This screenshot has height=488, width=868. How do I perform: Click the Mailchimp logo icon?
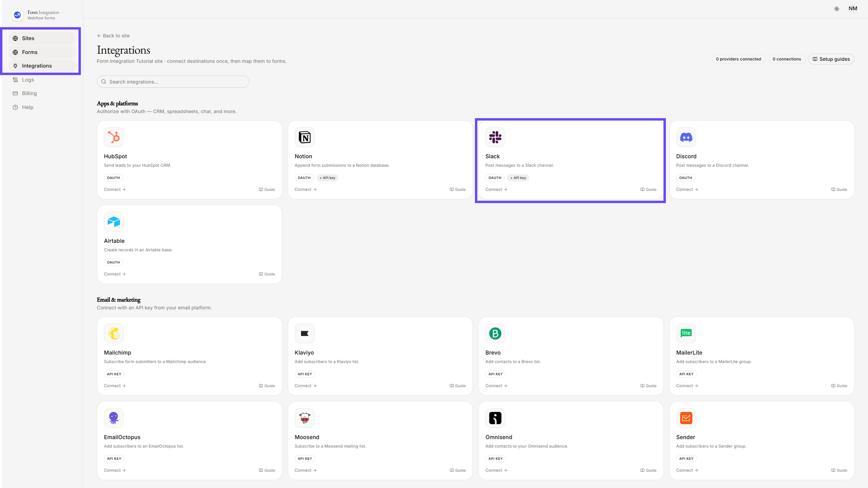tap(114, 333)
